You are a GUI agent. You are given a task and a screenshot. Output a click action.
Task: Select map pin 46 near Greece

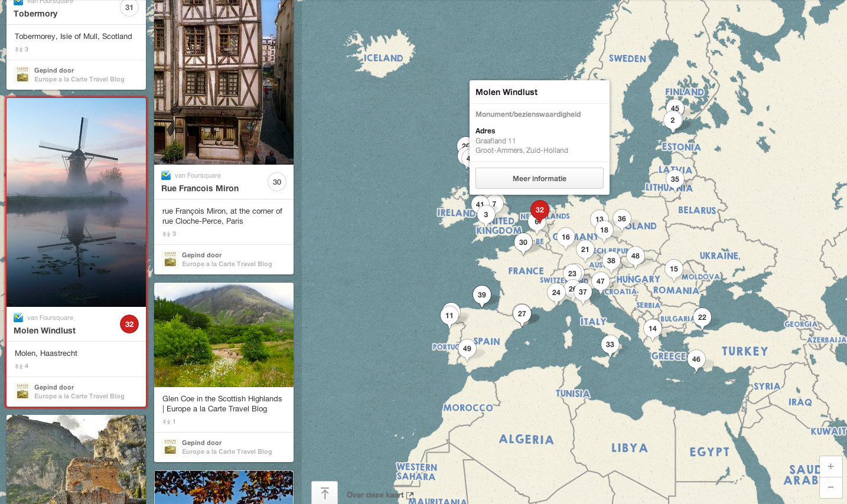coord(696,359)
